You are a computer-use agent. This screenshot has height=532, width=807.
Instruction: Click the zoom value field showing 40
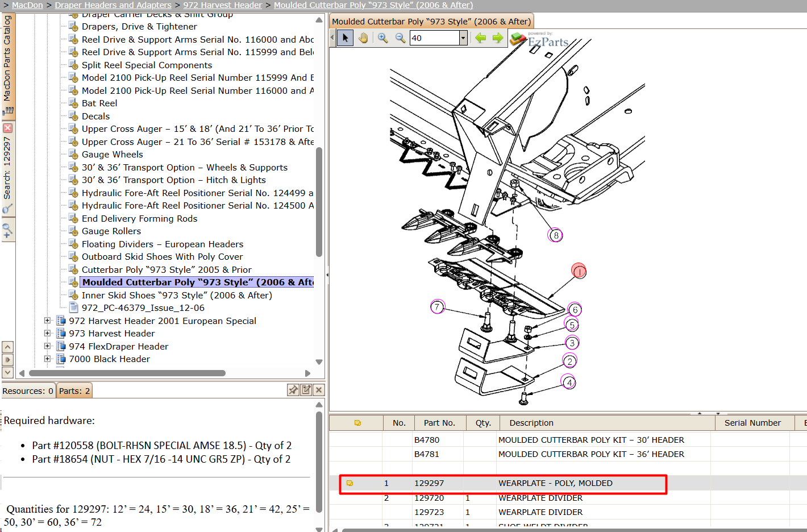[435, 38]
